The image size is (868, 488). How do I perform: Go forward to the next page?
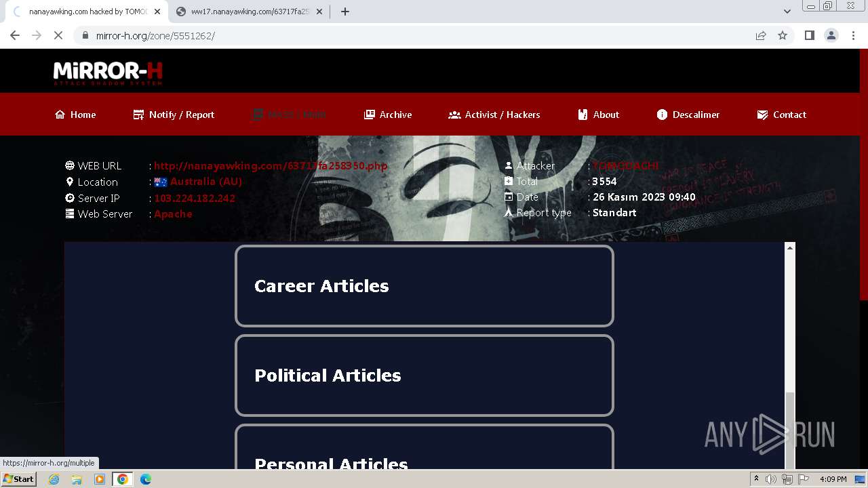click(37, 35)
